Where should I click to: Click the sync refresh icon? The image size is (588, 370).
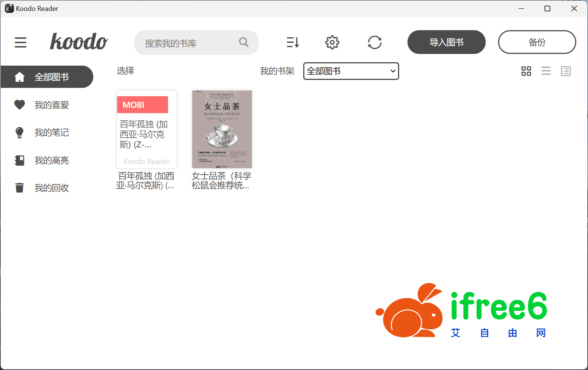click(375, 42)
